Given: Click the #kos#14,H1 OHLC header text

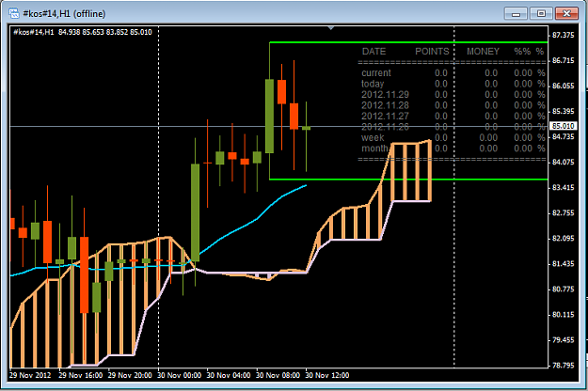Looking at the screenshot, I should (83, 32).
